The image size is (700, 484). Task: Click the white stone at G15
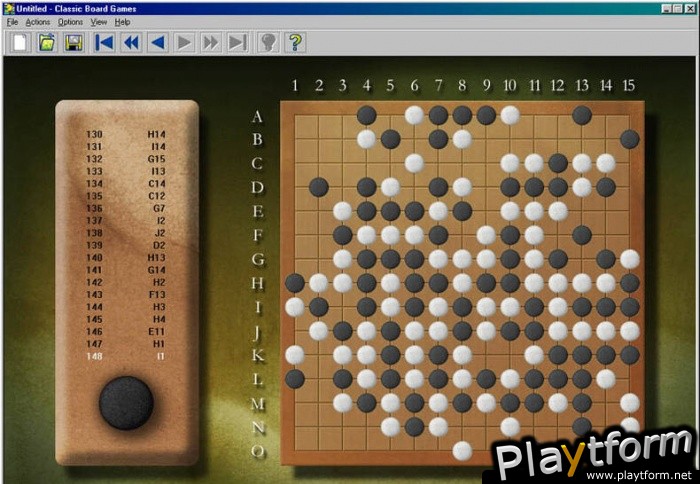pos(630,259)
